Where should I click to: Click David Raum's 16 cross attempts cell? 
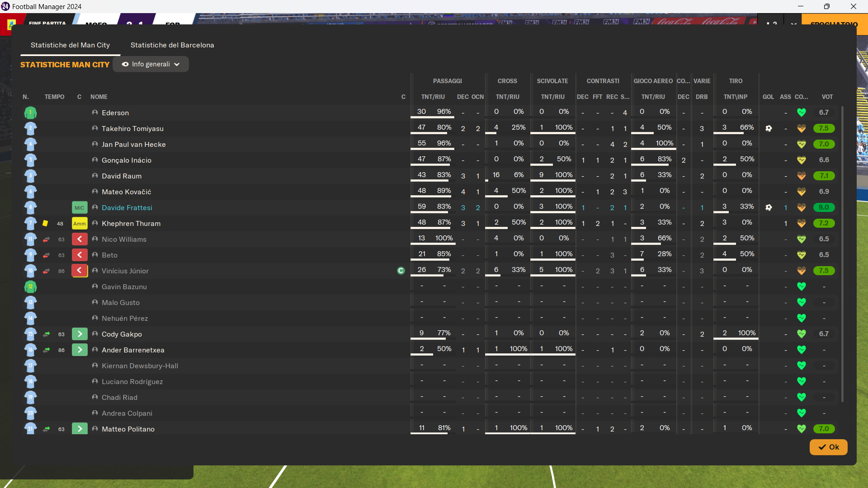496,175
